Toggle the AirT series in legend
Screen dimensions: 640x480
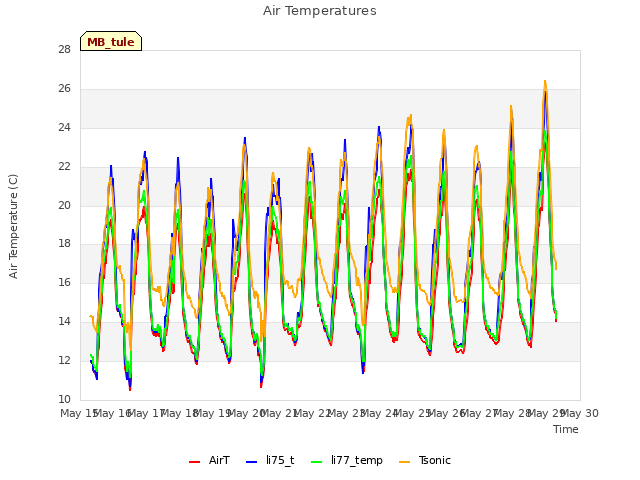pos(209,461)
